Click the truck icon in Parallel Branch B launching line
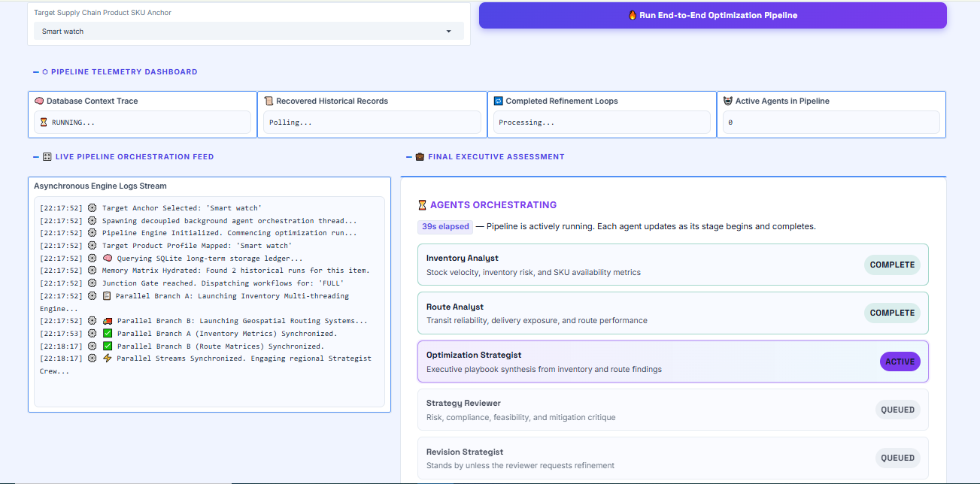This screenshot has width=980, height=484. point(108,321)
